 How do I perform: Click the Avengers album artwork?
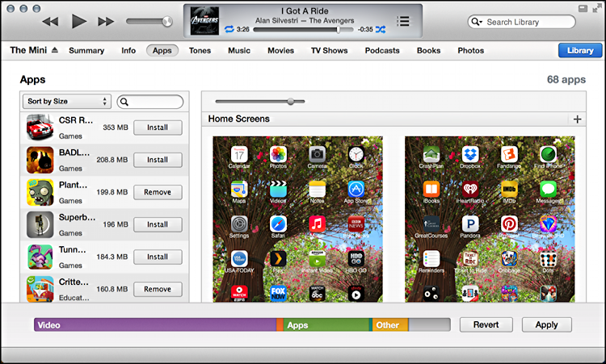point(204,20)
